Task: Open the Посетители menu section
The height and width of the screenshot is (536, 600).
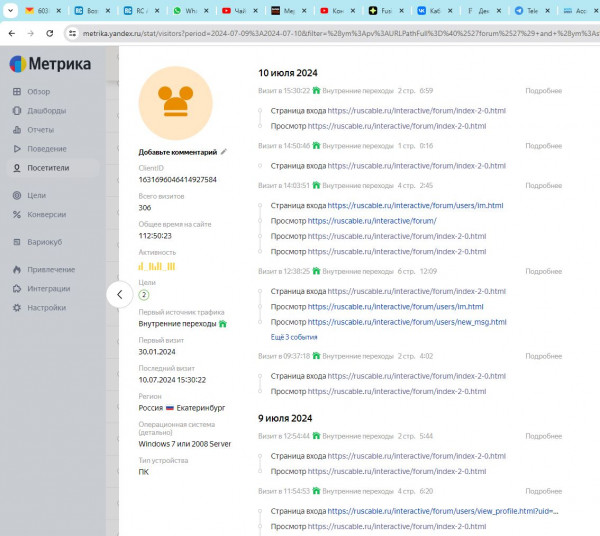Action: point(48,168)
